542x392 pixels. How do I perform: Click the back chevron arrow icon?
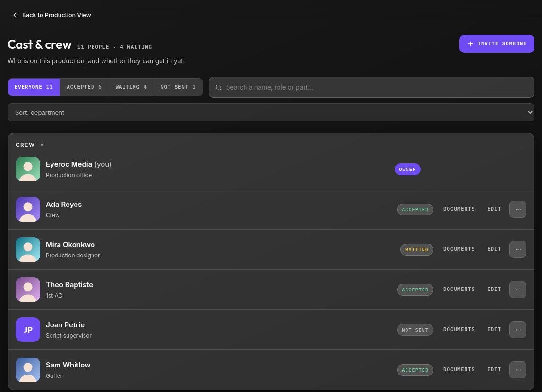pyautogui.click(x=15, y=15)
